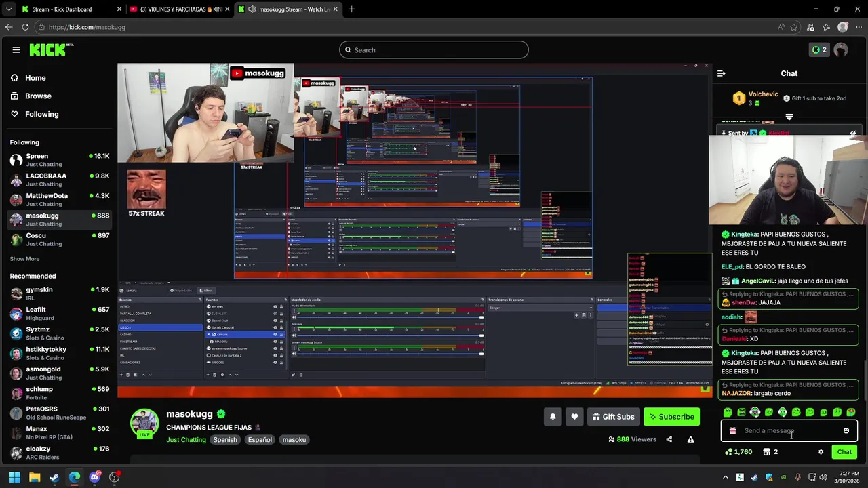868x488 pixels.
Task: Expand Show More followed channels
Action: (24, 259)
